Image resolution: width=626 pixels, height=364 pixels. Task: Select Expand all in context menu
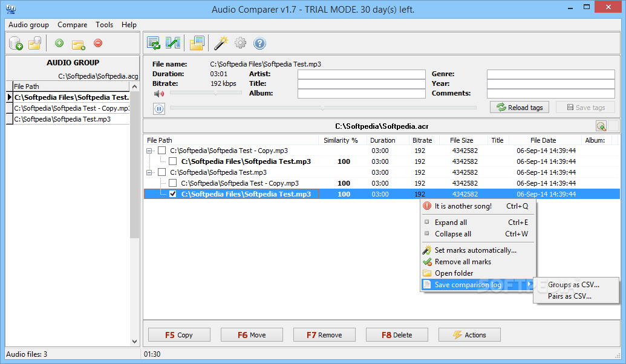478,223
